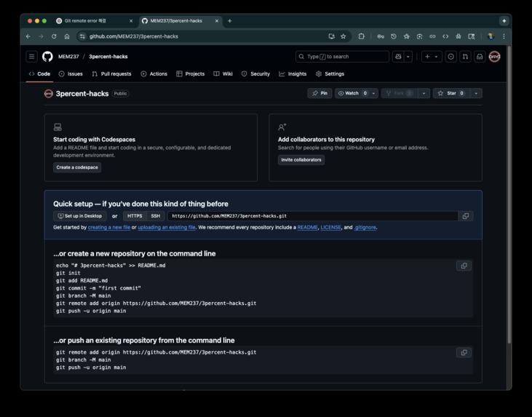Pin the 3percent-hacks repository
This screenshot has width=532, height=417.
[x=319, y=93]
